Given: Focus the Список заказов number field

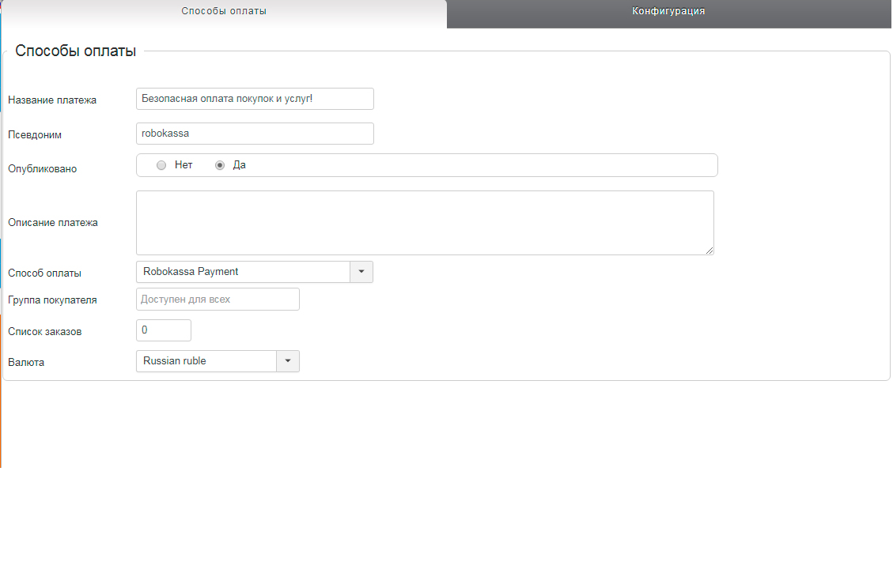Looking at the screenshot, I should click(x=164, y=330).
